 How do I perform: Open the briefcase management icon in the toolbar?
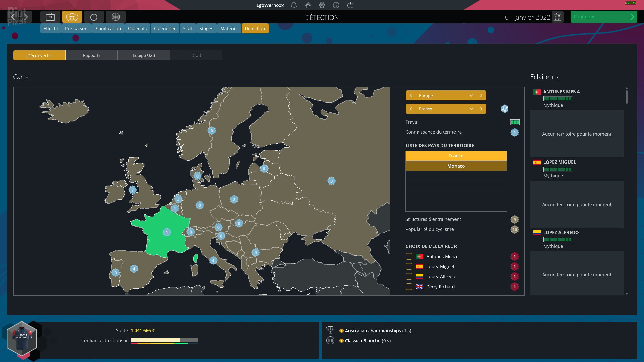click(50, 17)
